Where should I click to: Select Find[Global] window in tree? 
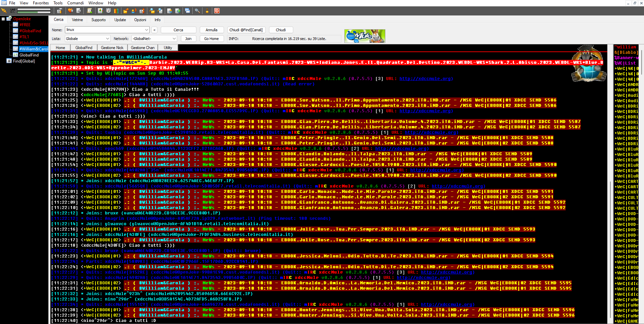[x=24, y=61]
